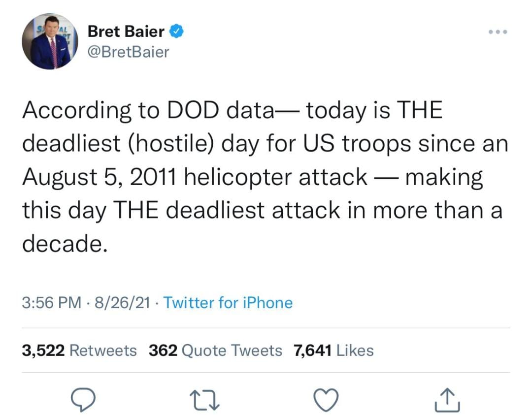The image size is (532, 415).
Task: Click the Bret Baier display name
Action: (126, 31)
